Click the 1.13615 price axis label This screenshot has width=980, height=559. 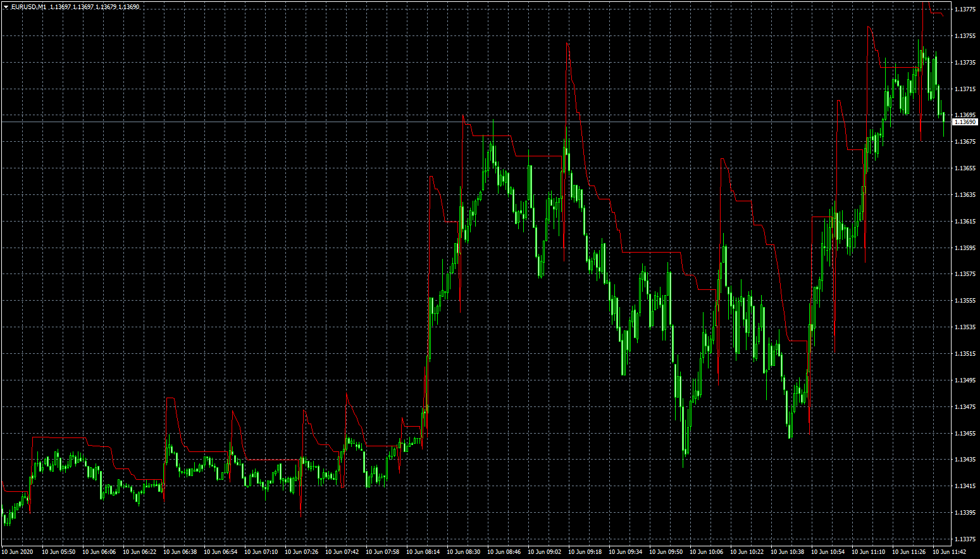click(965, 222)
